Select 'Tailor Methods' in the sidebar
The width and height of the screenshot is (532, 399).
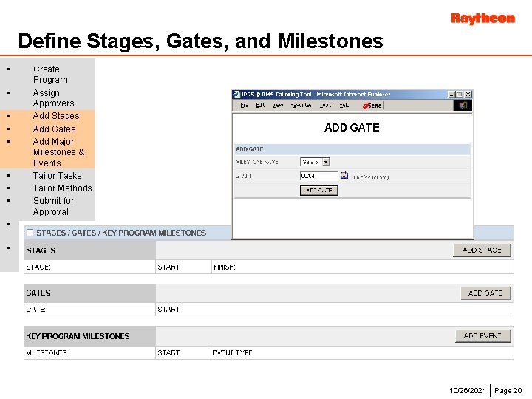[x=62, y=188]
